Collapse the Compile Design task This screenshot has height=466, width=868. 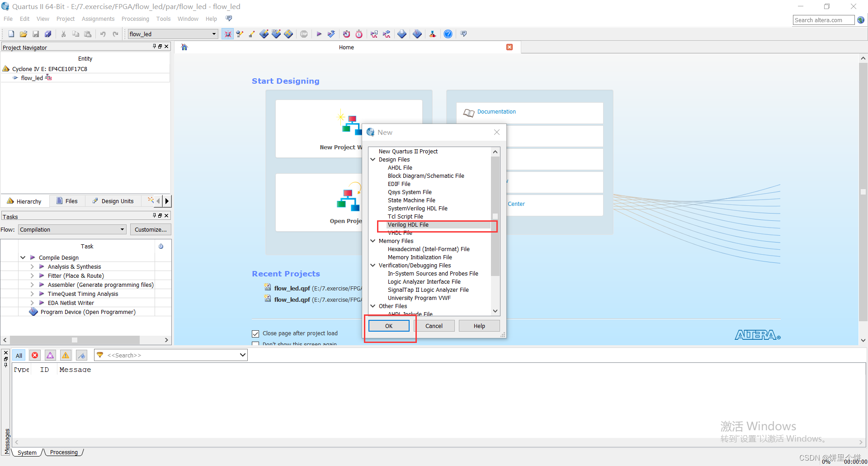(x=23, y=257)
